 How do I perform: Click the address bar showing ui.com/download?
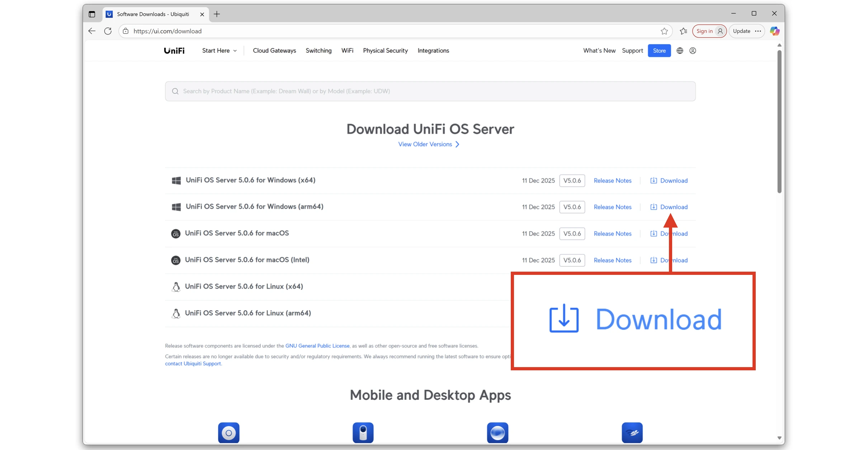pyautogui.click(x=395, y=31)
